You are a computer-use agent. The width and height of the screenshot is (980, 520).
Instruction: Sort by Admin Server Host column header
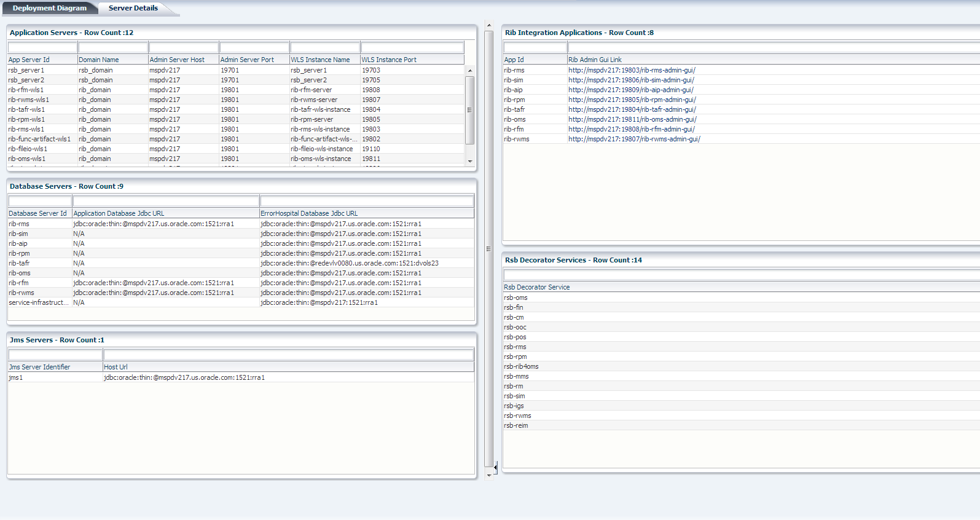pos(184,60)
